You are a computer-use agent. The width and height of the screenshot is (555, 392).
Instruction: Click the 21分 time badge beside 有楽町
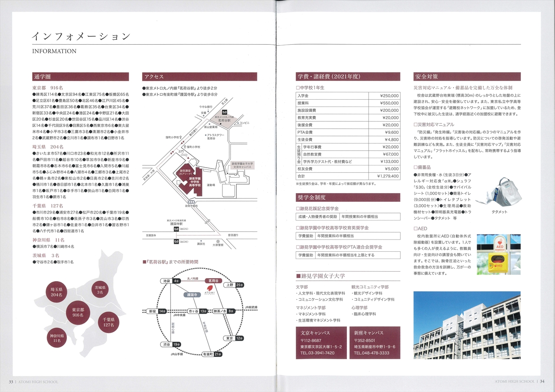[x=218, y=354]
